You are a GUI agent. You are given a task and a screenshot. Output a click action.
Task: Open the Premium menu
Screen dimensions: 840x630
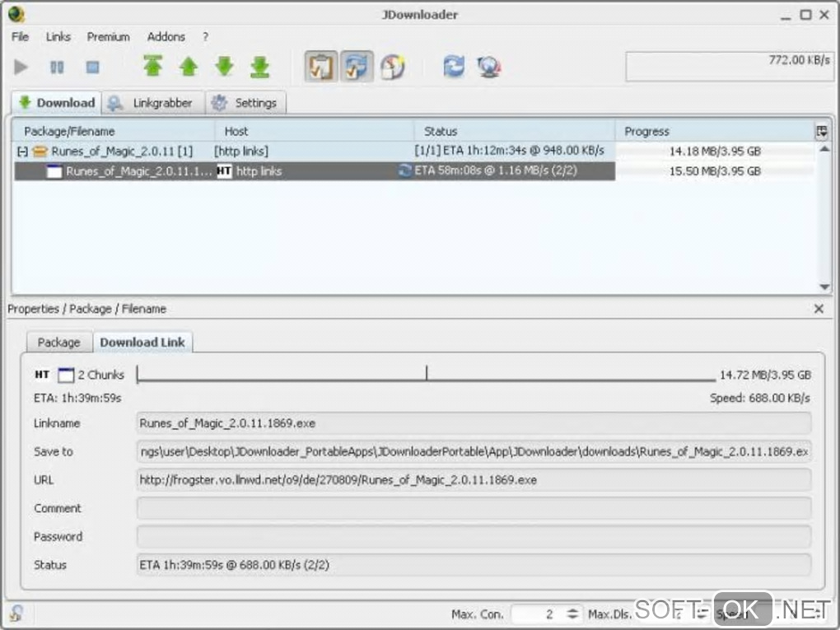(108, 36)
